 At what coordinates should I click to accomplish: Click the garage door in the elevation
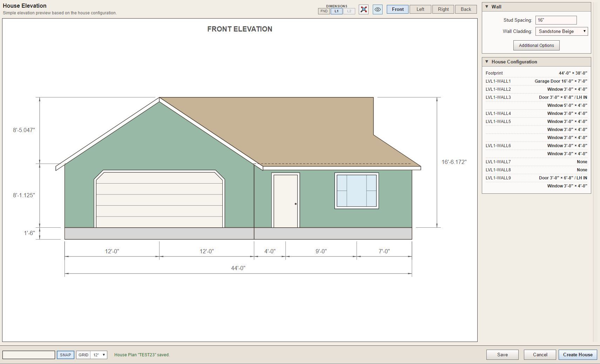pyautogui.click(x=159, y=199)
